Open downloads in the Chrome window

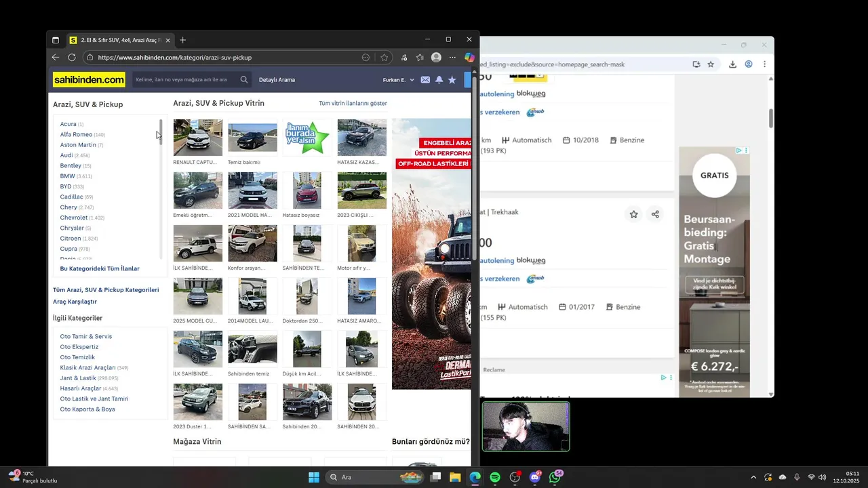coord(732,64)
